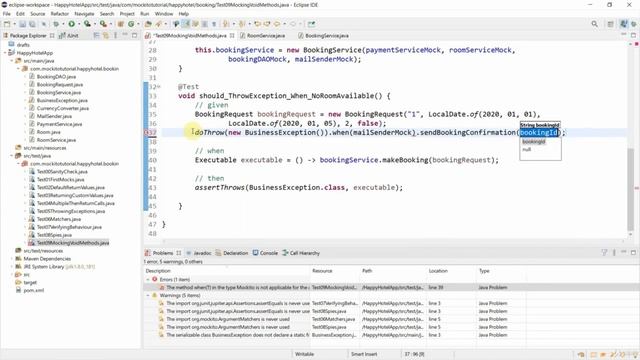Viewport: 640px width, 360px height.
Task: Click the New file toolbar icon
Action: tap(7, 24)
